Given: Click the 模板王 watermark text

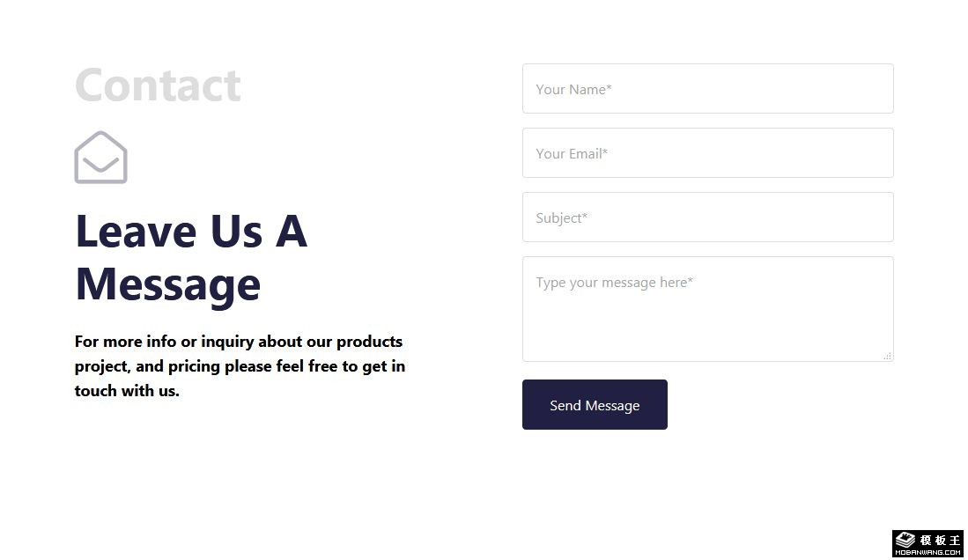Looking at the screenshot, I should pos(939,539).
